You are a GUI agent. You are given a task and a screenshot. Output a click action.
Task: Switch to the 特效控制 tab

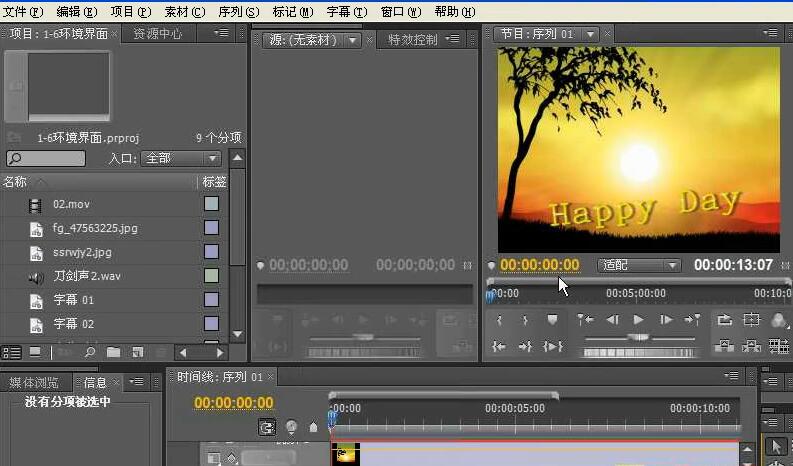click(412, 40)
